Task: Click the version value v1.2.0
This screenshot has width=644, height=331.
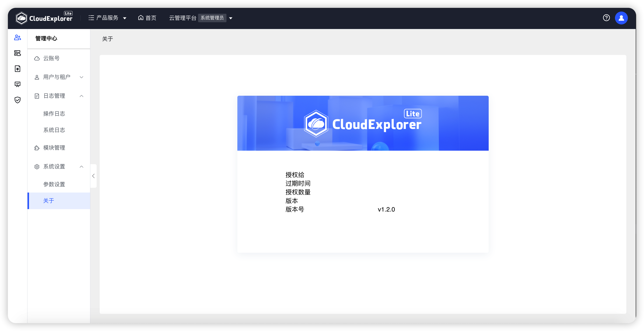Action: click(386, 209)
